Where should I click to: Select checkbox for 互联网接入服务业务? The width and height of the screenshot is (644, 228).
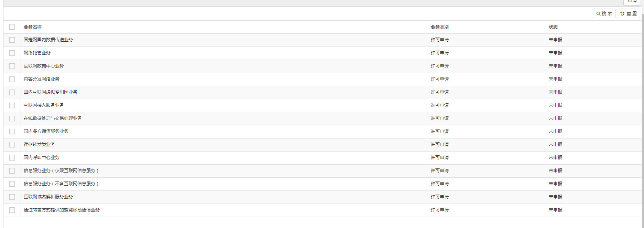(12, 105)
